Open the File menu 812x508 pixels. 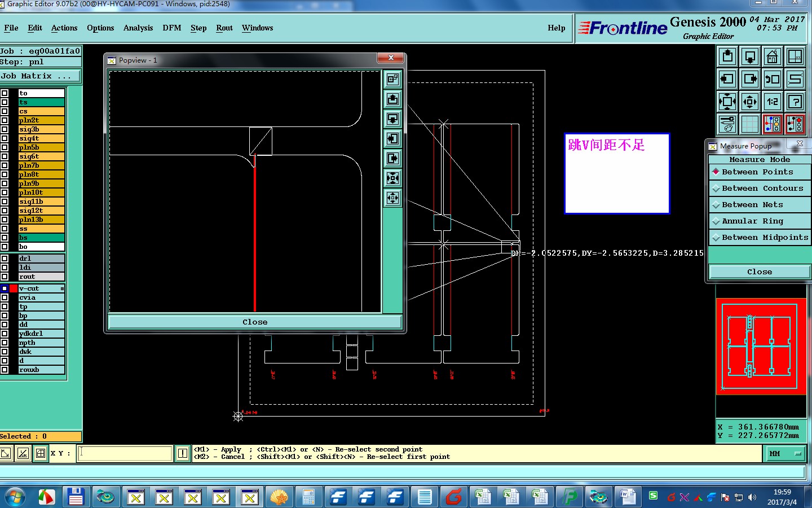[11, 28]
